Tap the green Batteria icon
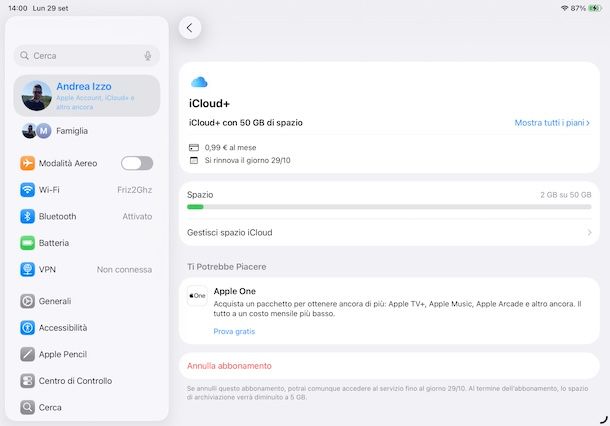The image size is (610, 426). click(x=28, y=243)
